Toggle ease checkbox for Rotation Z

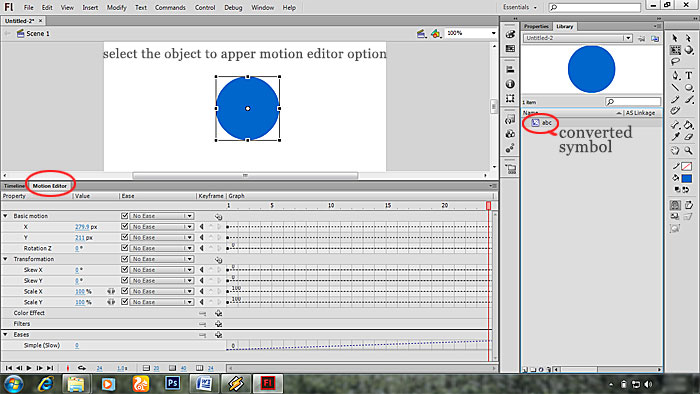(x=125, y=248)
